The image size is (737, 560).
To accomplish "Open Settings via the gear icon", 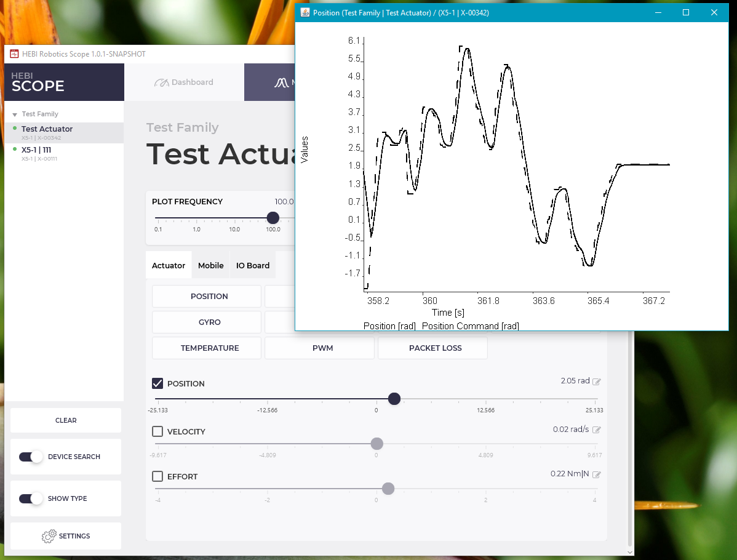I will click(48, 536).
